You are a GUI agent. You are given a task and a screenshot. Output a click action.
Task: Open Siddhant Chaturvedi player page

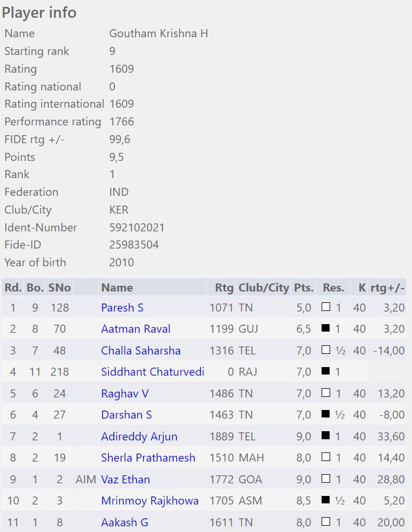[x=152, y=372]
